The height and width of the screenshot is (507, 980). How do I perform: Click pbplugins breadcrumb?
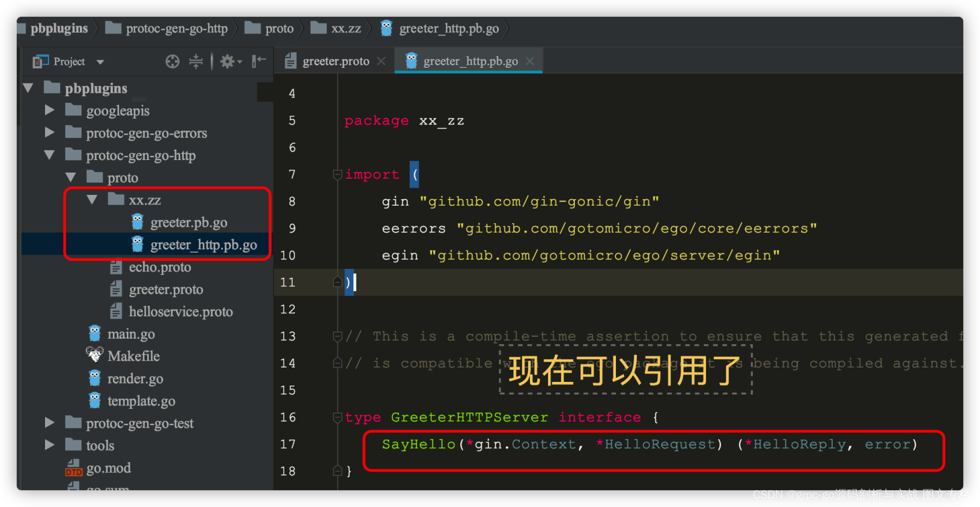tap(59, 28)
